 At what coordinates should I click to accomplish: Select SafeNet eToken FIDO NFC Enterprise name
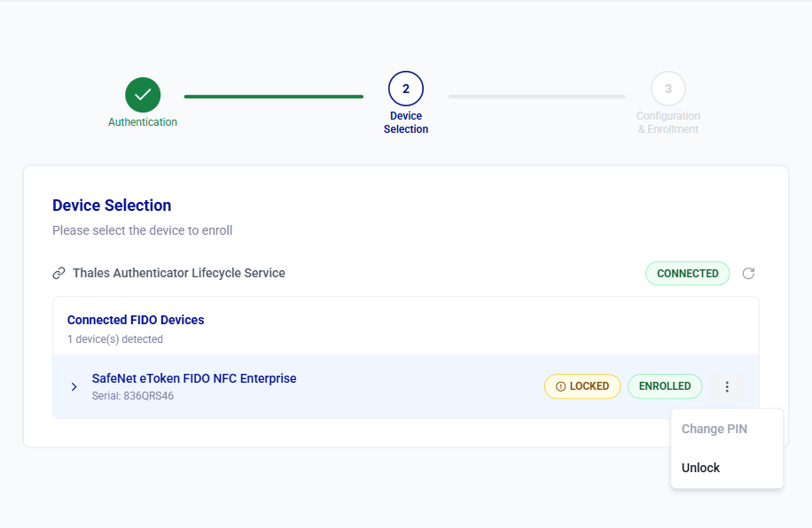tap(194, 378)
